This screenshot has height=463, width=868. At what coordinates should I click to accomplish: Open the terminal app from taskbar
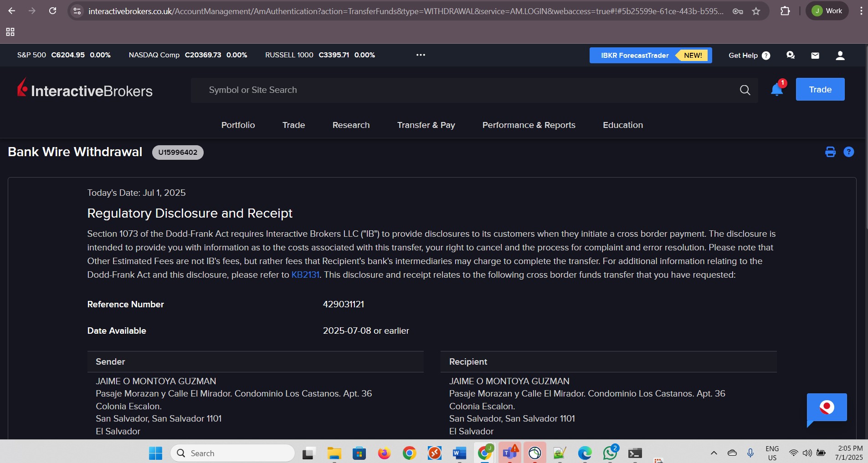635,453
